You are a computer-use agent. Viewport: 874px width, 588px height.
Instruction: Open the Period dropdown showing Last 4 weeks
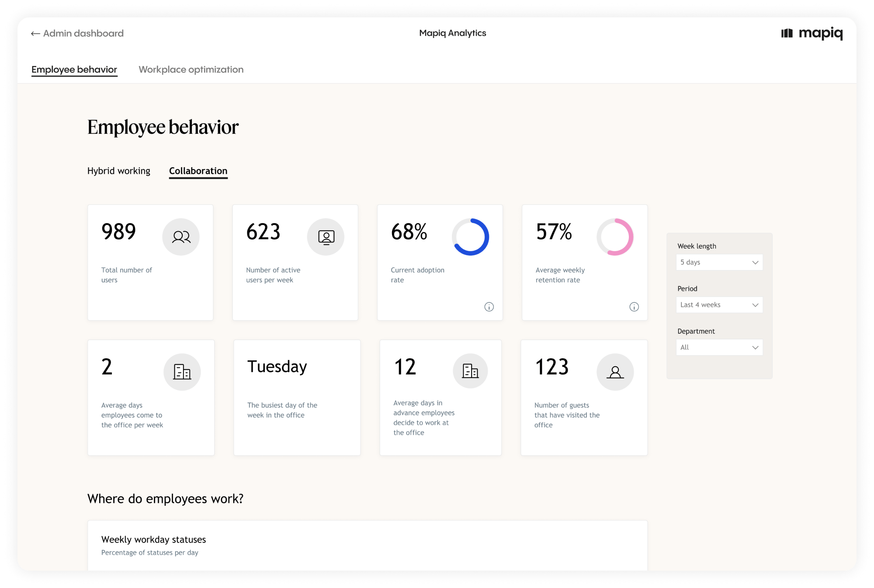pos(719,304)
